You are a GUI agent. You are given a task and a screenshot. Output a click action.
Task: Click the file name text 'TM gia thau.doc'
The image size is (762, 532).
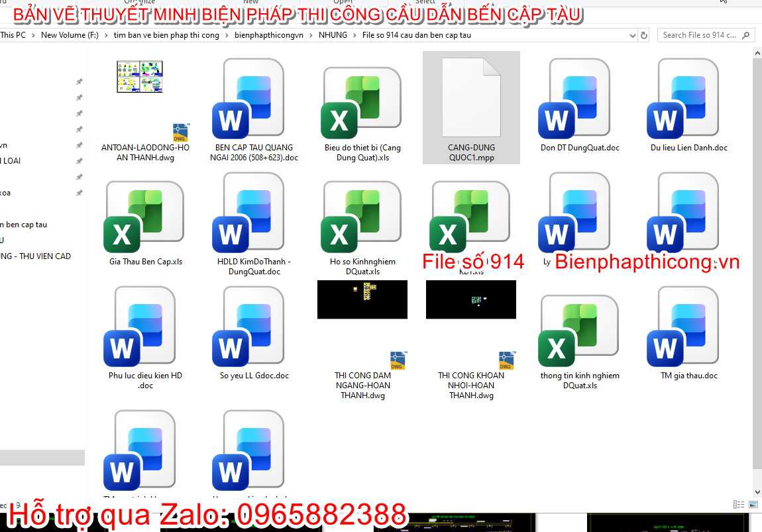(689, 376)
